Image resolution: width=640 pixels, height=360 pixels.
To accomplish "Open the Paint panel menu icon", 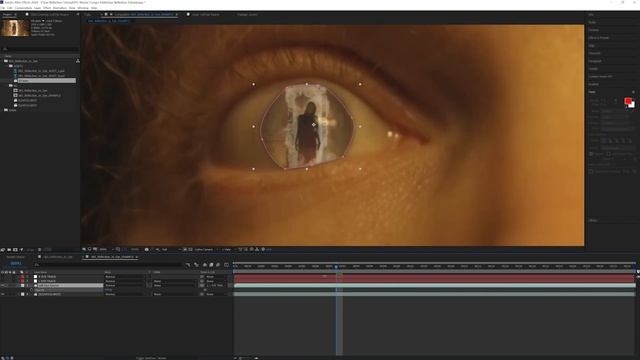I will point(633,92).
